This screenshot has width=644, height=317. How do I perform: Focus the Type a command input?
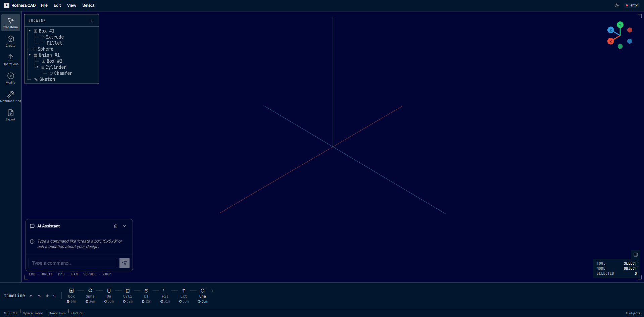tap(73, 263)
